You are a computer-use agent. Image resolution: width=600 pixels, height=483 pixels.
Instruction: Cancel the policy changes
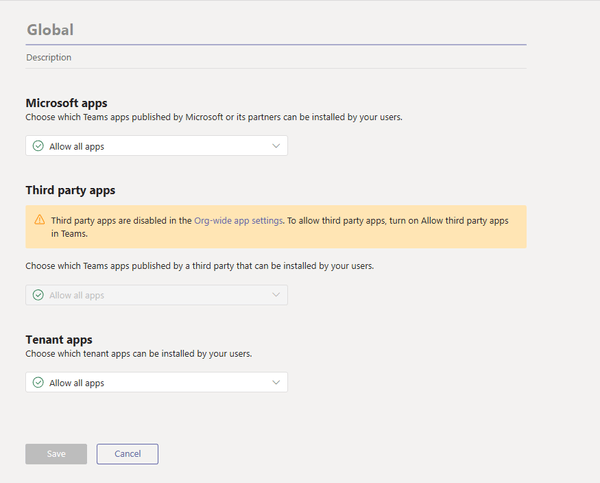tap(127, 454)
